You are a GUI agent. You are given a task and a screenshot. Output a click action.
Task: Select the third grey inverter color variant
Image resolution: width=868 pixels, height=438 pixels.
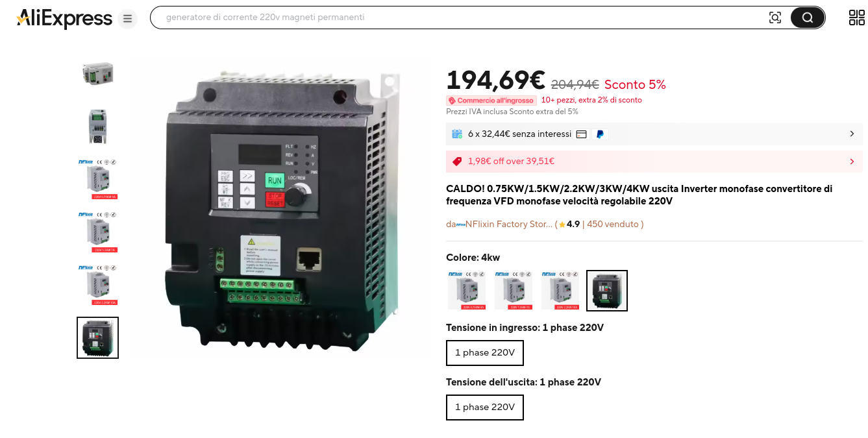(x=560, y=291)
